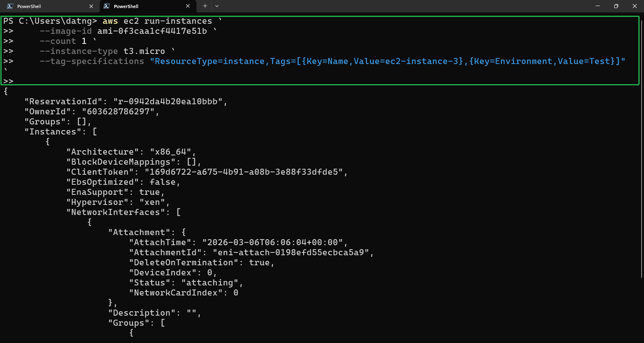Click the "Groups": [] line under OwnerId
Viewport: 644px width, 343px height.
58,122
